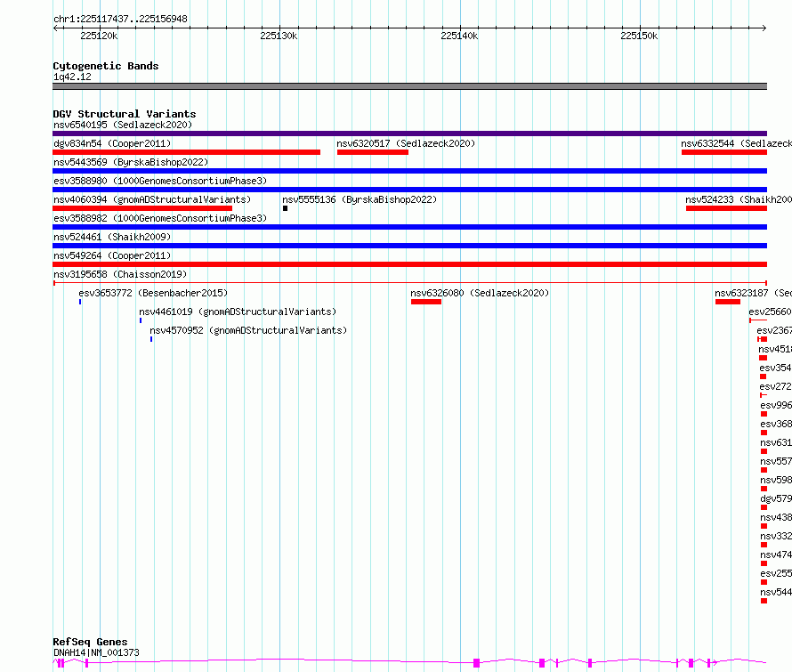Click the gray 1q42.12 cytoband bar
The width and height of the screenshot is (792, 672).
pyautogui.click(x=409, y=86)
